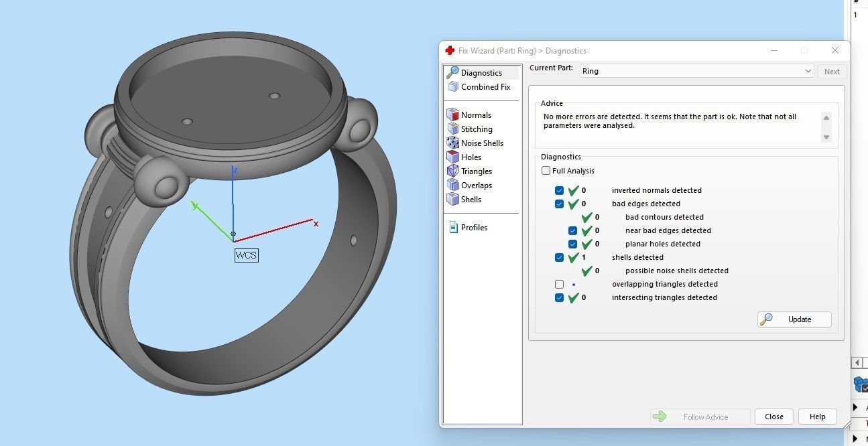
Task: Click the Update button
Action: tap(794, 319)
